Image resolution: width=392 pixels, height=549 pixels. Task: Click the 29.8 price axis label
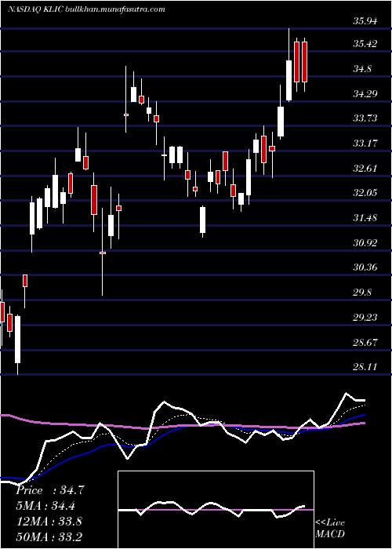pos(362,293)
